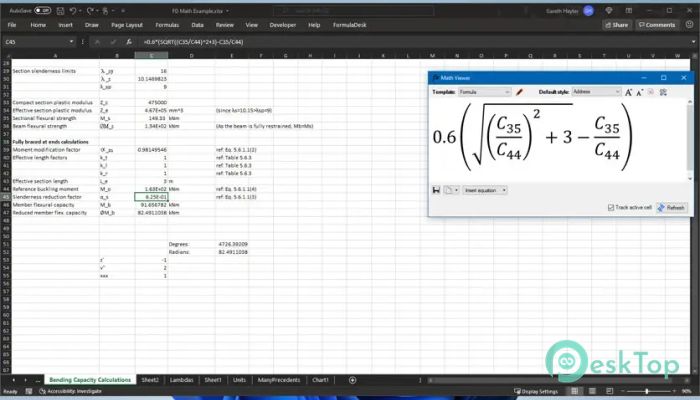Screen dimensions: 700x400
Task: Click the Share button
Action: pyautogui.click(x=617, y=25)
